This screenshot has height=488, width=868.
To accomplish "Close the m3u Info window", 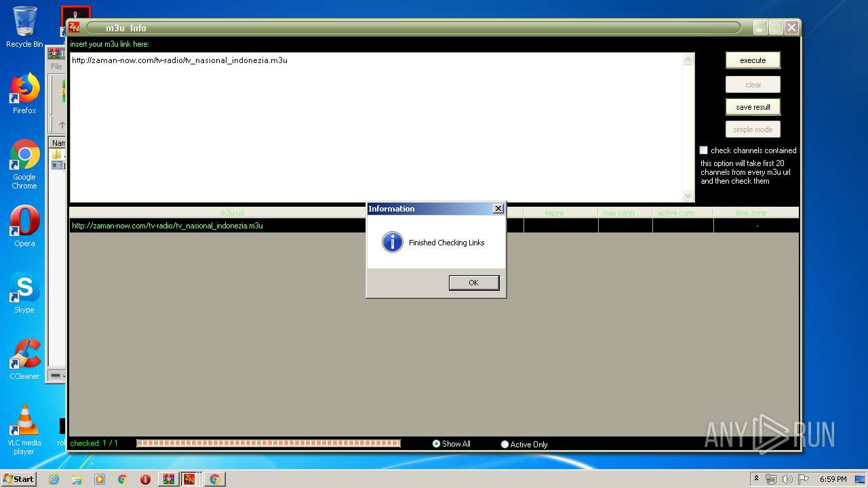I will click(791, 28).
